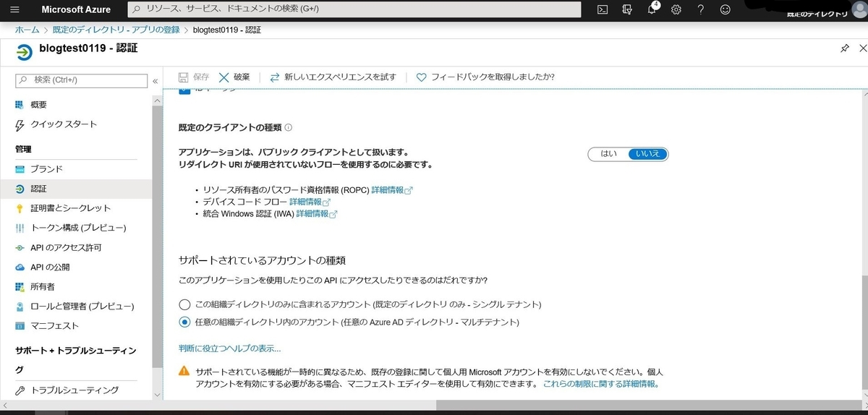Viewport: 868px width, 415px height.
Task: Open これらの制限に関する詳細情報 link
Action: pos(601,384)
